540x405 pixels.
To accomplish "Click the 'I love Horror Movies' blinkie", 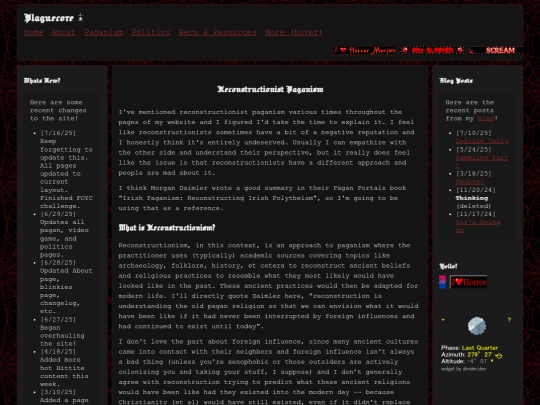I will (x=364, y=50).
